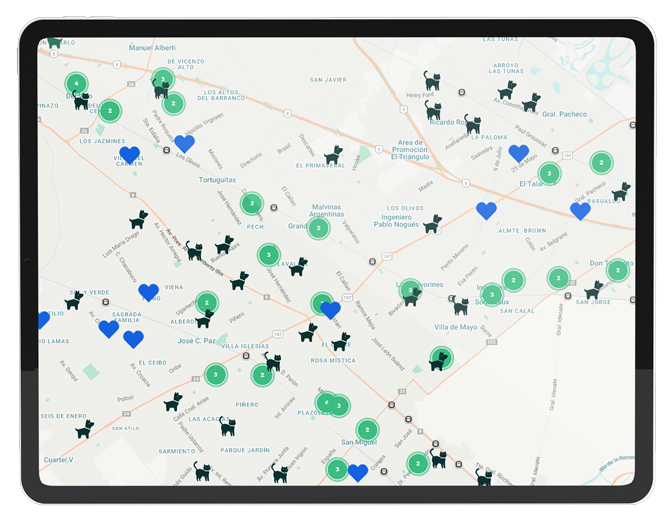Select the blue heart on Villa del Carmen
The image size is (670, 516).
pyautogui.click(x=129, y=155)
